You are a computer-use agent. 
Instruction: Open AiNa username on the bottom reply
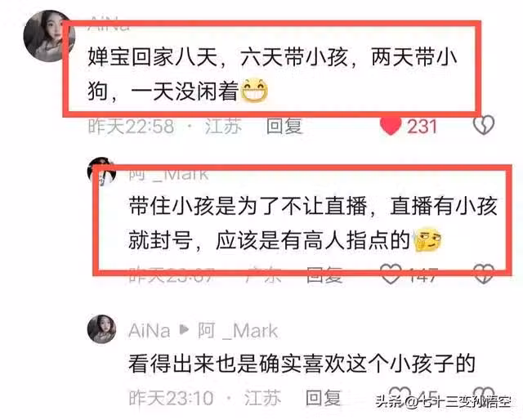pos(149,331)
